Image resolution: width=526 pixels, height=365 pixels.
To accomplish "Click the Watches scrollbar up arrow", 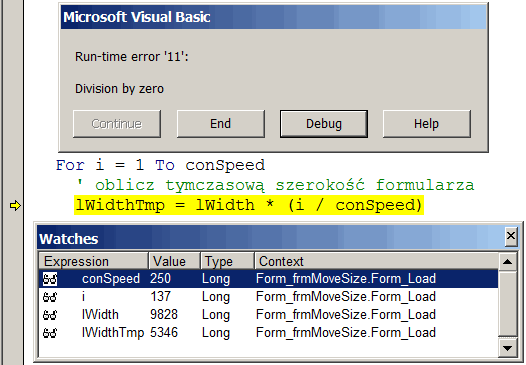I will coord(508,262).
